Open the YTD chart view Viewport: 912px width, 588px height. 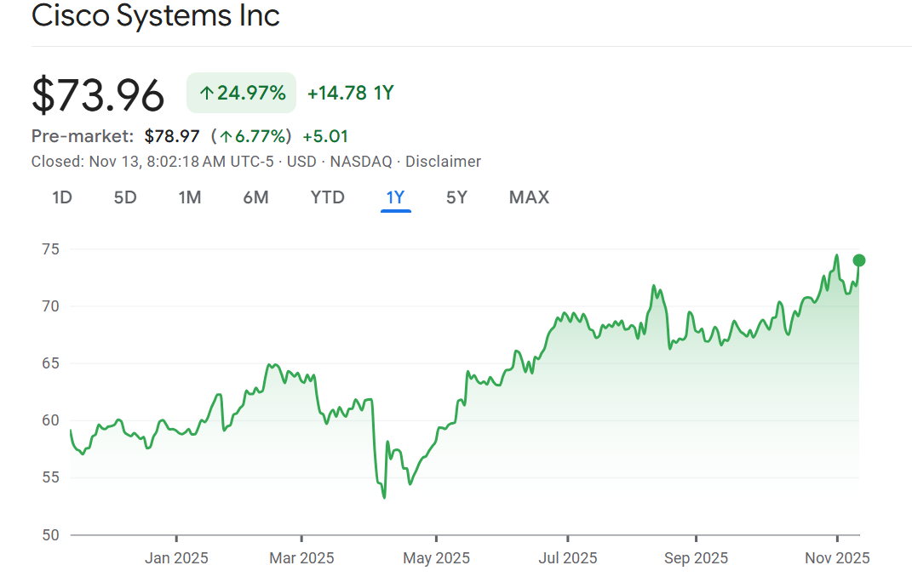[328, 197]
